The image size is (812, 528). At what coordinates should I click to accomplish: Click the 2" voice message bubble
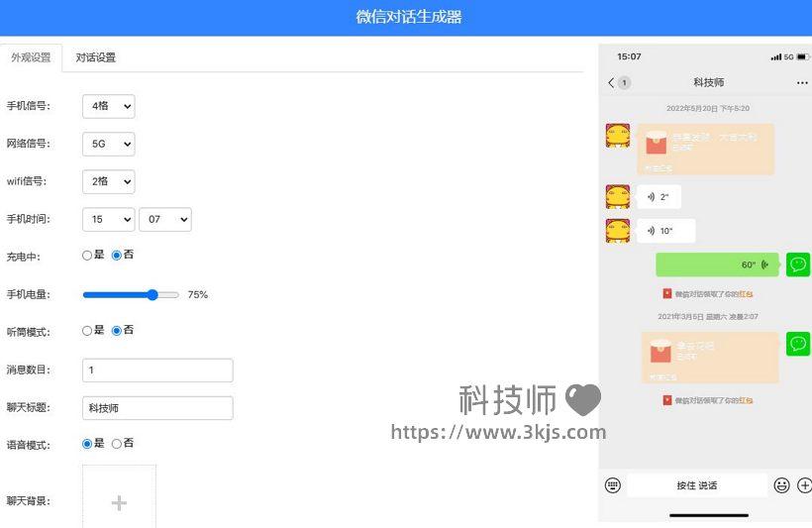(659, 197)
